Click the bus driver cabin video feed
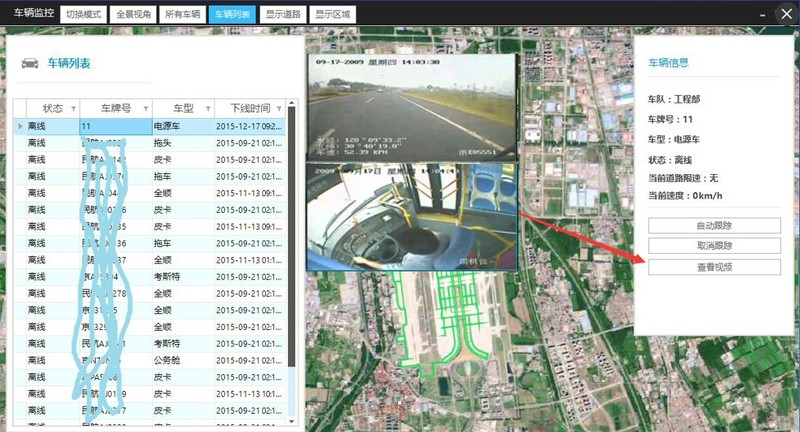This screenshot has height=432, width=800. [x=412, y=217]
